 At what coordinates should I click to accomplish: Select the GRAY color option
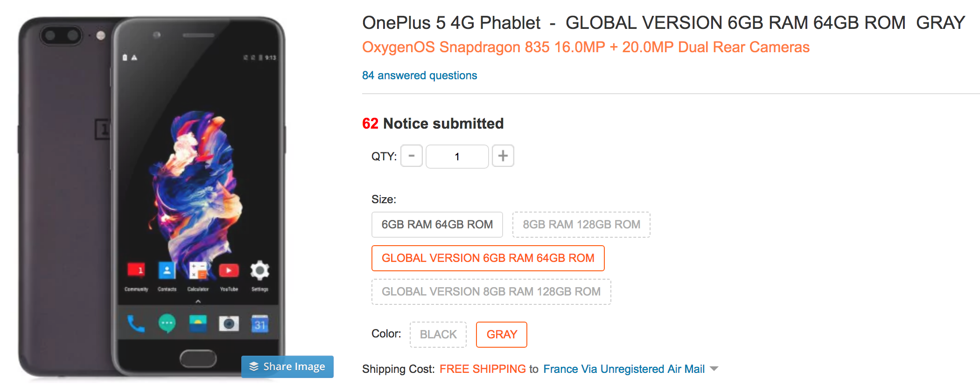click(x=502, y=335)
